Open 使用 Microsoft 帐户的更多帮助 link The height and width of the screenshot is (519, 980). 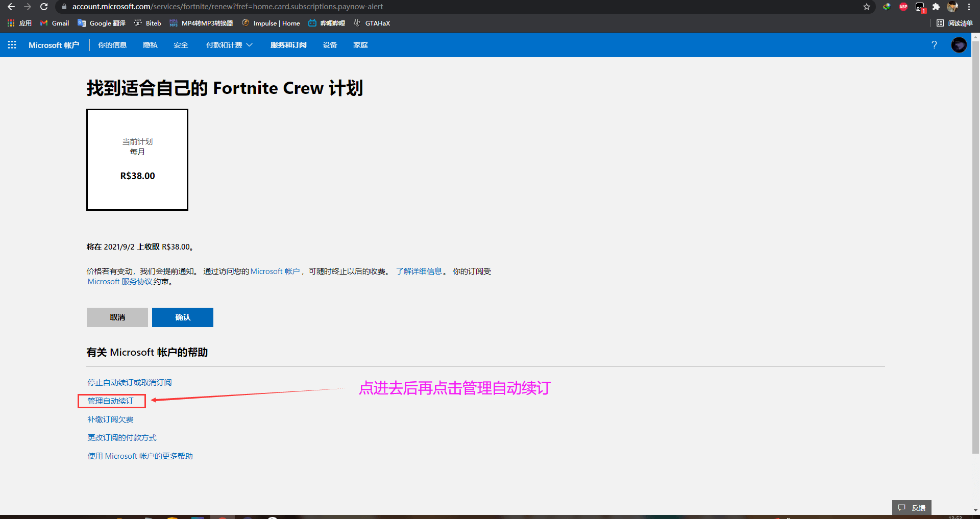[140, 456]
